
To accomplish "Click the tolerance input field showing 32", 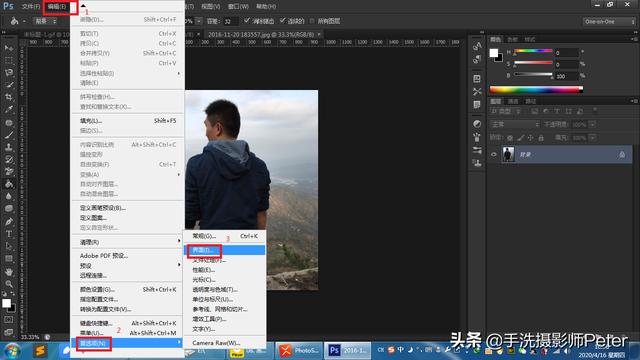I will pos(230,21).
